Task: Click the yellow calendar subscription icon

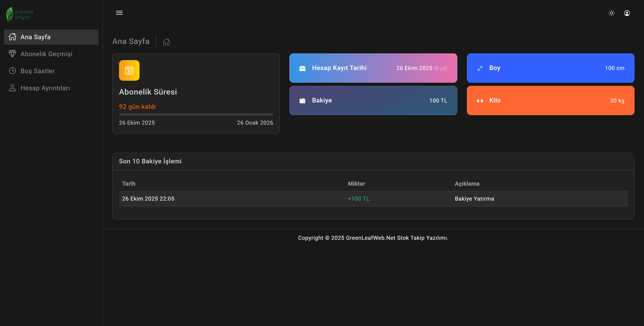Action: click(x=129, y=70)
